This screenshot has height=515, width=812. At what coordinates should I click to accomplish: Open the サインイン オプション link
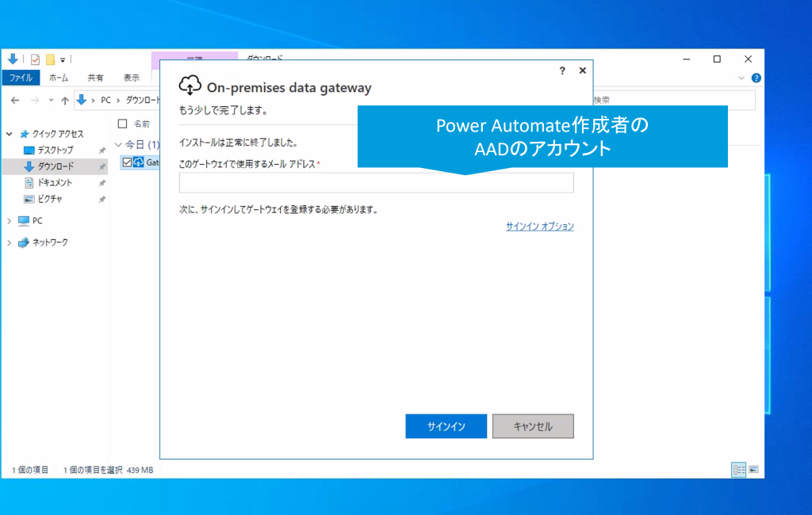pos(539,226)
